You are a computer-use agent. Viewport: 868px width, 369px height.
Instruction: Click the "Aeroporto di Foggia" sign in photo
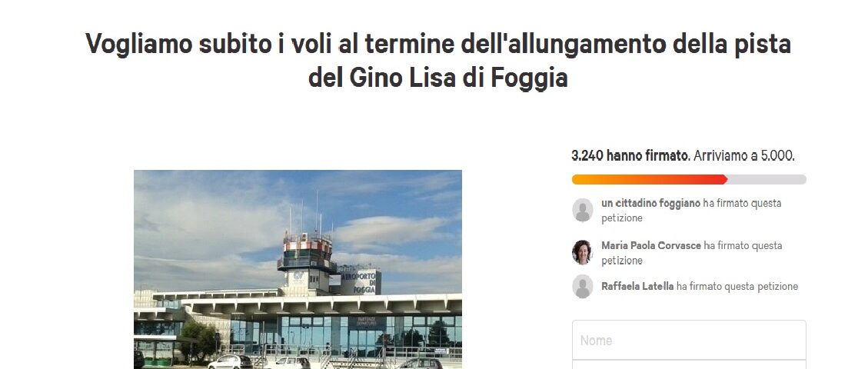click(x=359, y=281)
